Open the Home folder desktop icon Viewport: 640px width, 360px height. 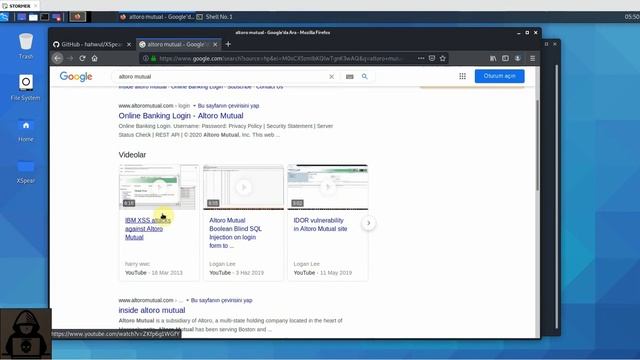pyautogui.click(x=26, y=129)
